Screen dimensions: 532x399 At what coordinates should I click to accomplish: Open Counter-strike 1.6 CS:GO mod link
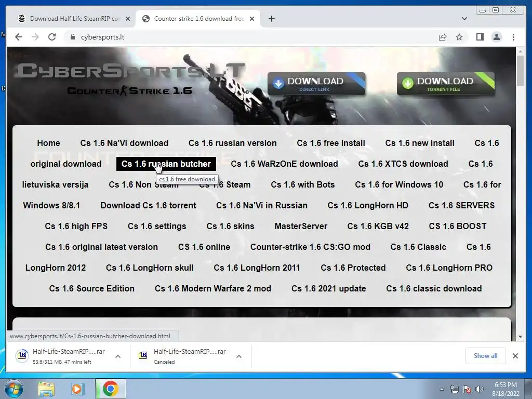click(x=310, y=247)
